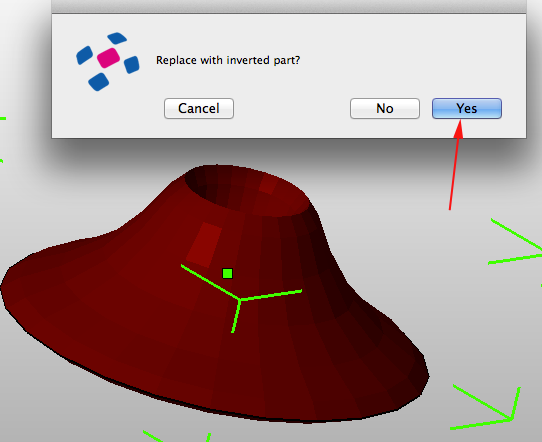Screen dimensions: 542x442
Task: Choose No in the dialog
Action: tap(385, 109)
